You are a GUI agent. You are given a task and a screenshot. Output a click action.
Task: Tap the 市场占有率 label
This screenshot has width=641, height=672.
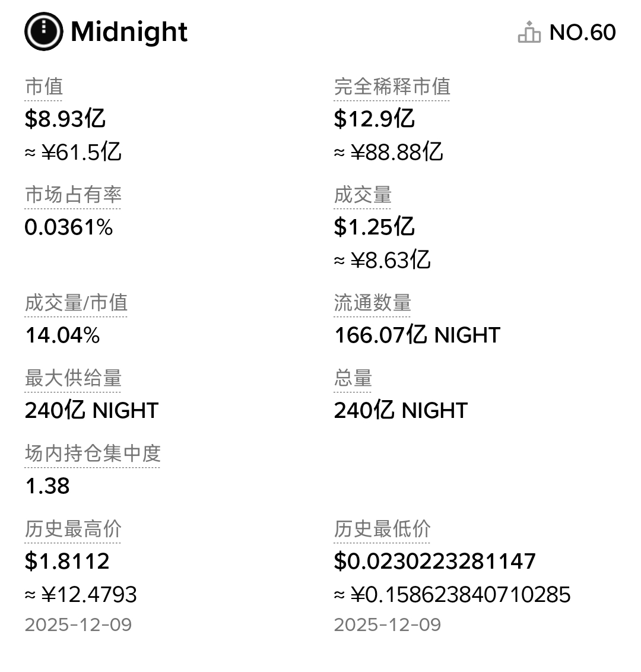point(73,195)
